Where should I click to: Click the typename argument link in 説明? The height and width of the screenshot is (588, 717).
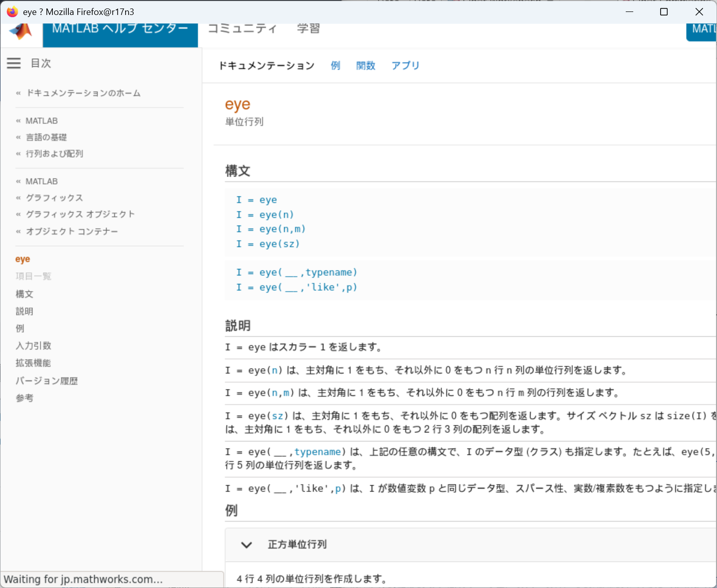pyautogui.click(x=318, y=452)
